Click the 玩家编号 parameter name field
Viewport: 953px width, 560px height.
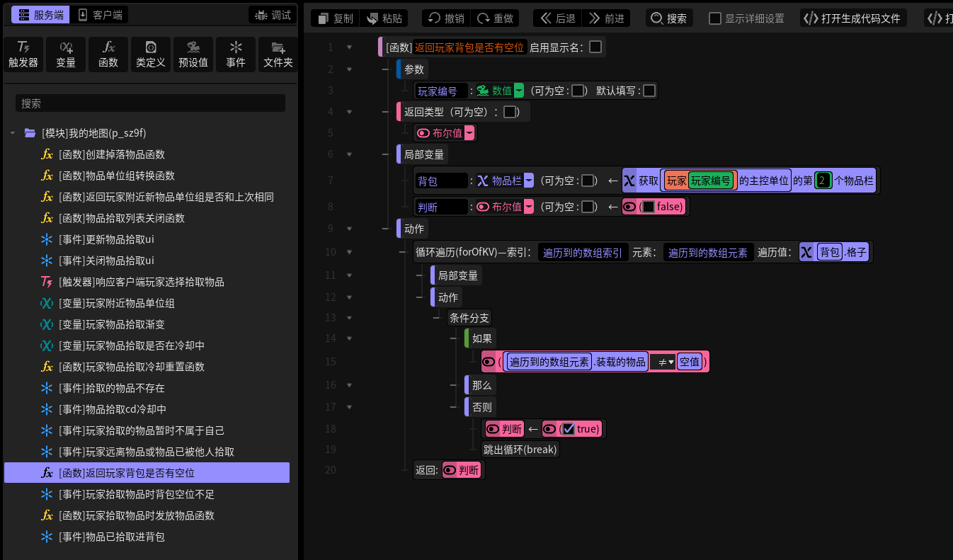click(x=442, y=91)
